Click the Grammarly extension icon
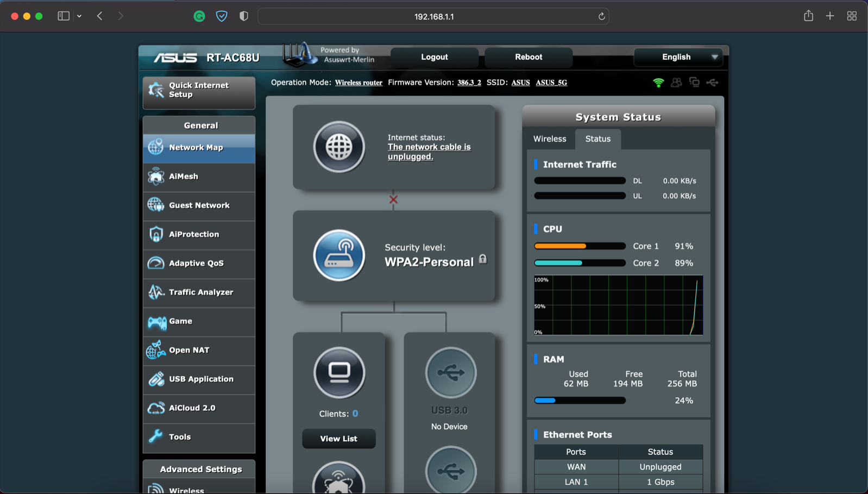This screenshot has width=868, height=494. pyautogui.click(x=199, y=16)
